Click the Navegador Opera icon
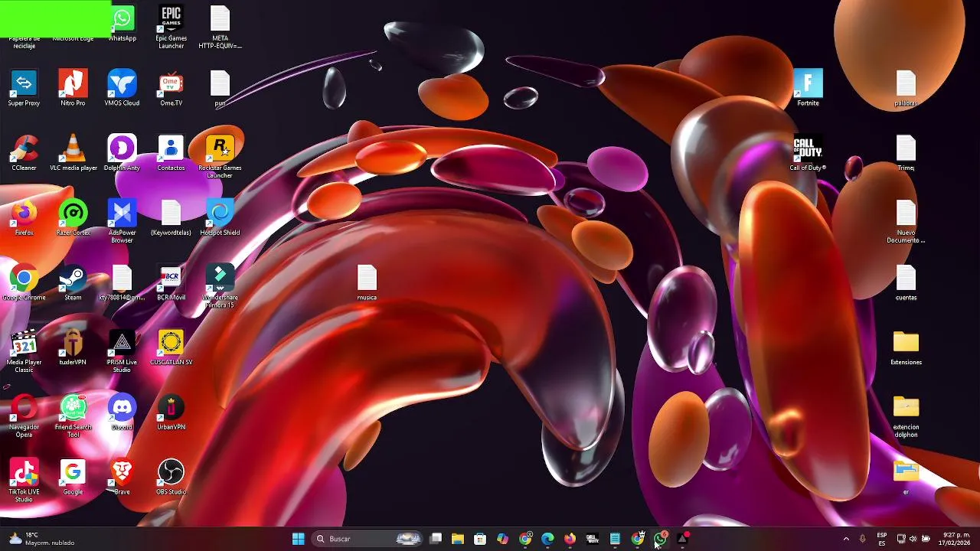This screenshot has height=551, width=980. [24, 416]
